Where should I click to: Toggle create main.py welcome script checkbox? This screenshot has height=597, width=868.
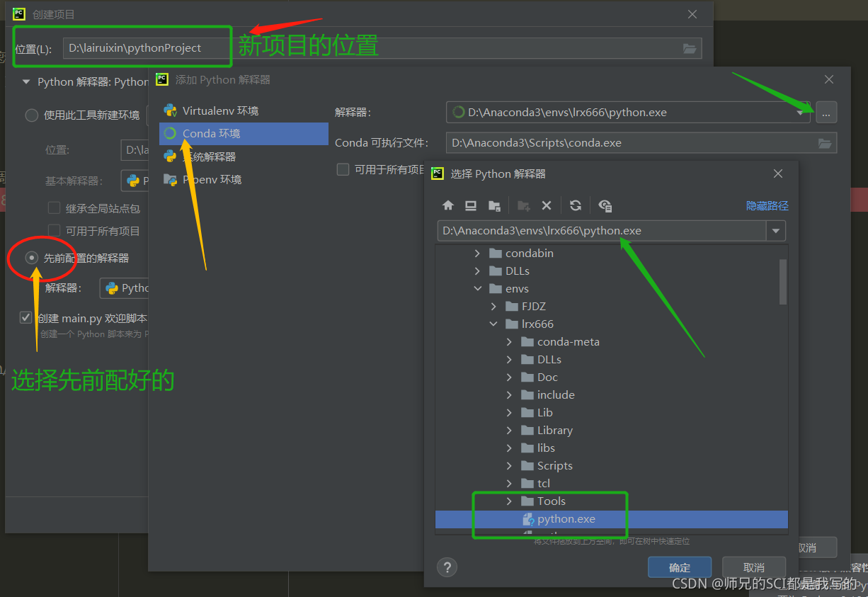26,317
